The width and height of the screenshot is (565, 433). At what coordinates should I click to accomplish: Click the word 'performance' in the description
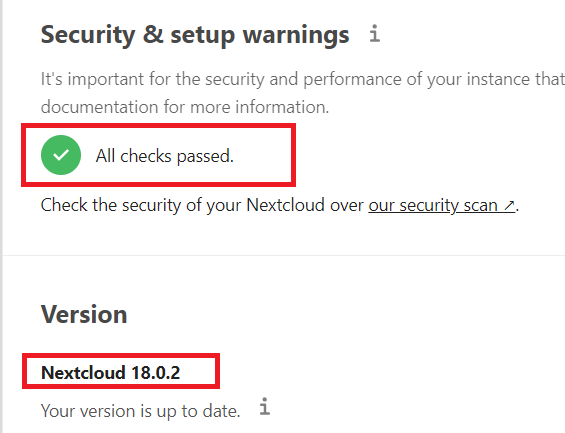tap(352, 79)
